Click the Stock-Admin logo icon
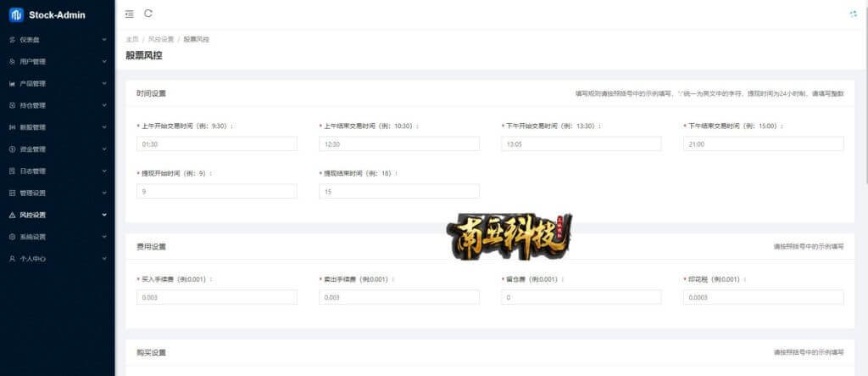The image size is (868, 376). [x=16, y=14]
